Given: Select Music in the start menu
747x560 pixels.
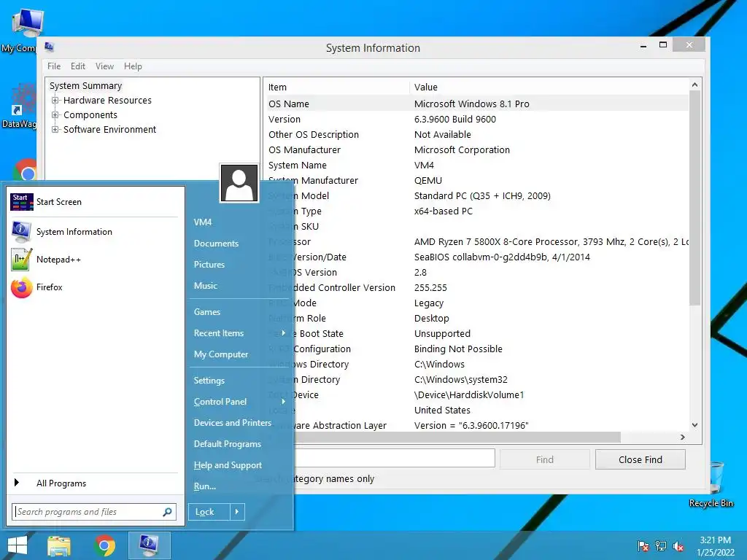Looking at the screenshot, I should pos(205,286).
